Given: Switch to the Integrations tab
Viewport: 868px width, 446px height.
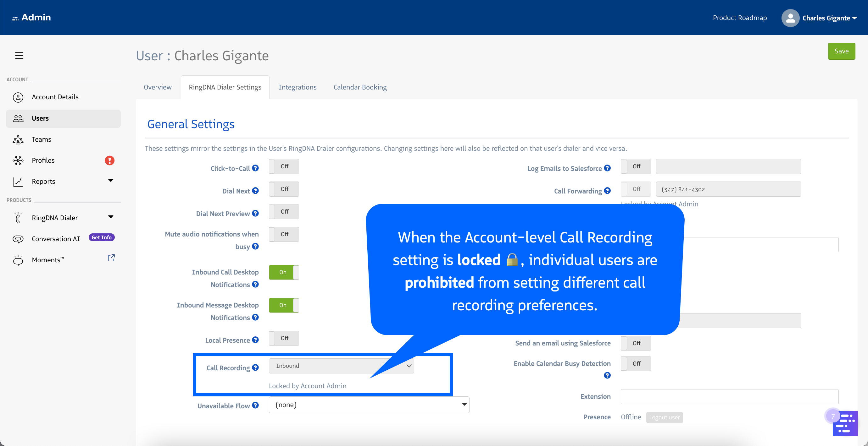Looking at the screenshot, I should pyautogui.click(x=297, y=87).
